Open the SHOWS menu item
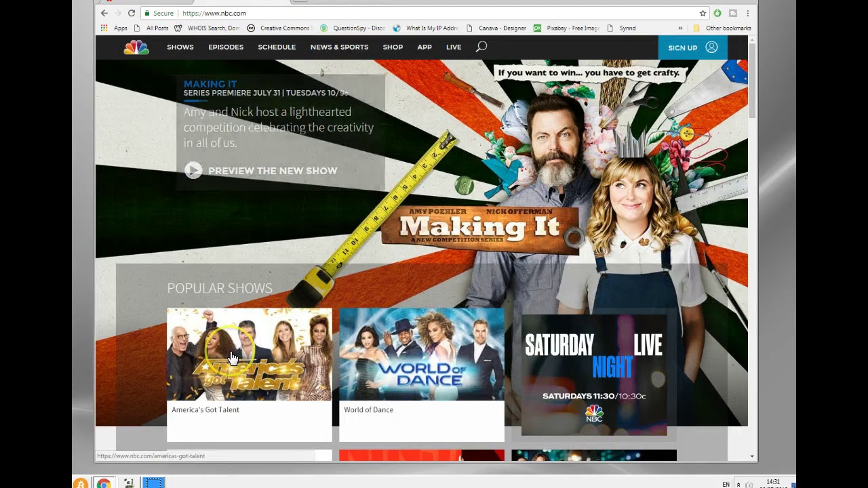 pos(180,47)
